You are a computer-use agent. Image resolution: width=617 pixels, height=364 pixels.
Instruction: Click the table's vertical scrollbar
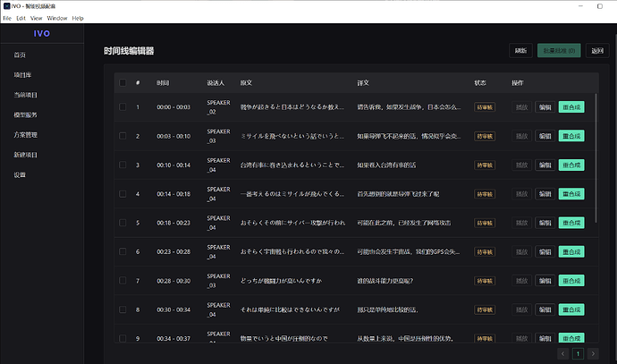point(596,158)
